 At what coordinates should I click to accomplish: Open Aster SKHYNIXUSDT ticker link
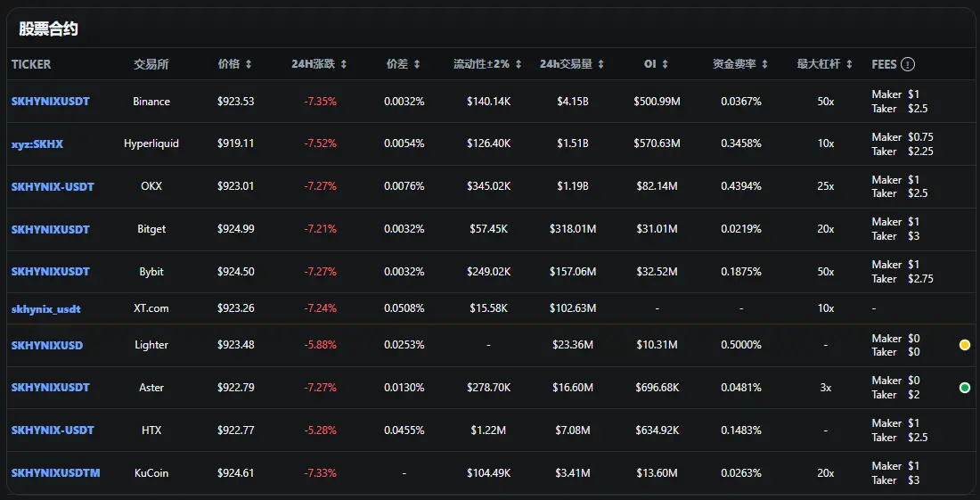click(x=51, y=388)
